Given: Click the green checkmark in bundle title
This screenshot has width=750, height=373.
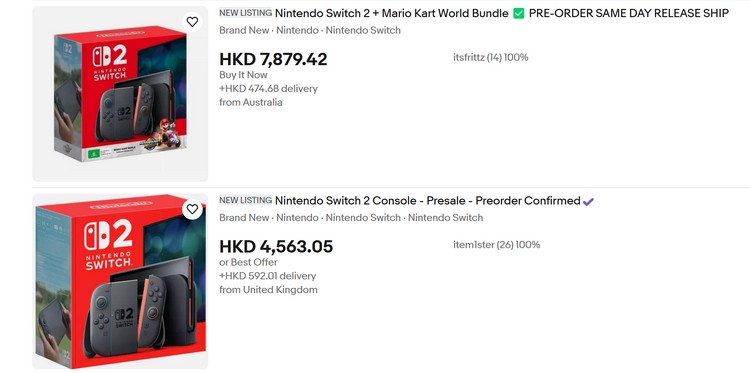Looking at the screenshot, I should pyautogui.click(x=518, y=13).
